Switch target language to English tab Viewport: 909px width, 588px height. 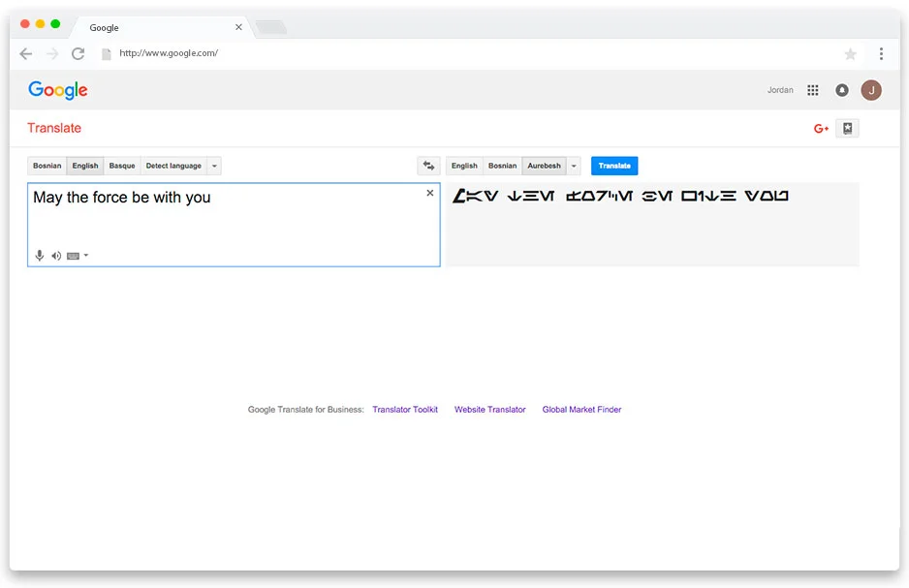[464, 165]
